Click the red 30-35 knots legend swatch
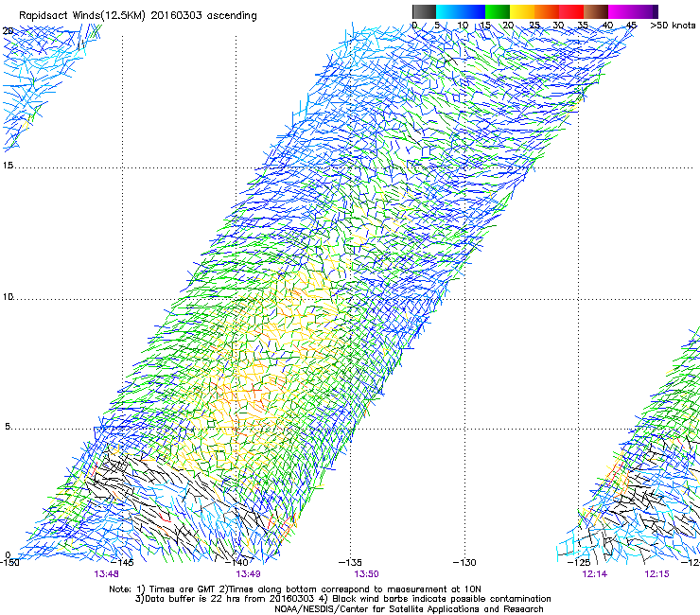700x615 pixels. tap(571, 11)
